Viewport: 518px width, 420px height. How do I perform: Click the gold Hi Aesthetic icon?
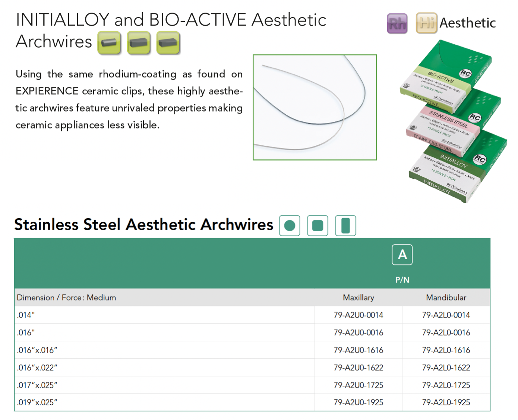pos(426,23)
